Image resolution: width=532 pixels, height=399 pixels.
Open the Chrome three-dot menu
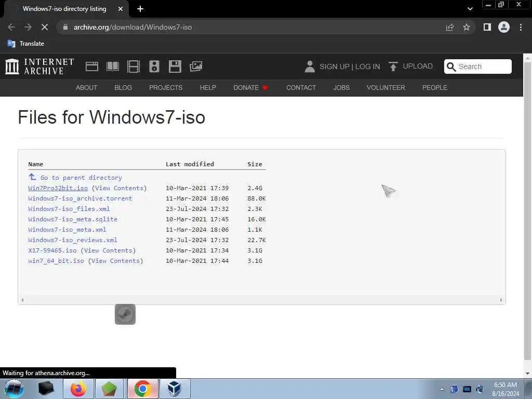tap(521, 27)
